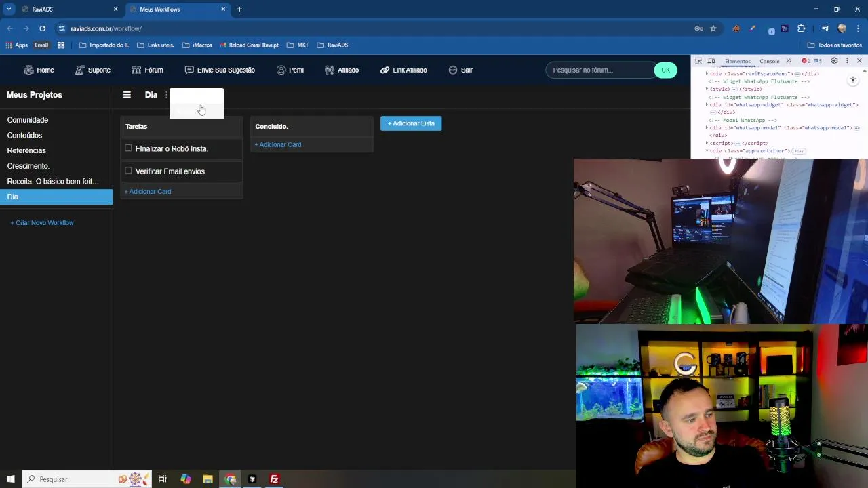The image size is (868, 488).
Task: Check the Finalizar o Robô Insta card
Action: click(128, 148)
